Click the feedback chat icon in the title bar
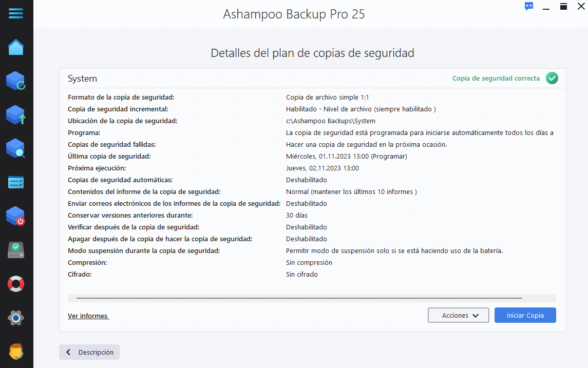This screenshot has width=588, height=368. [x=529, y=6]
